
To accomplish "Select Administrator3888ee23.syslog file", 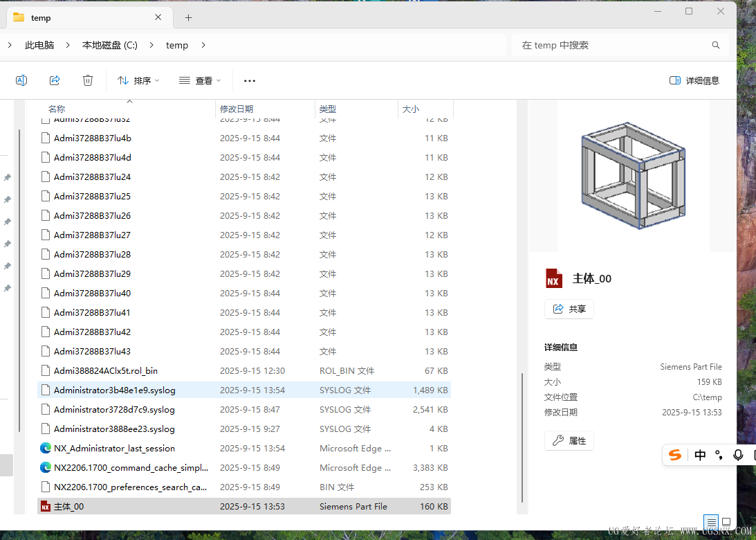I will click(x=244, y=429).
